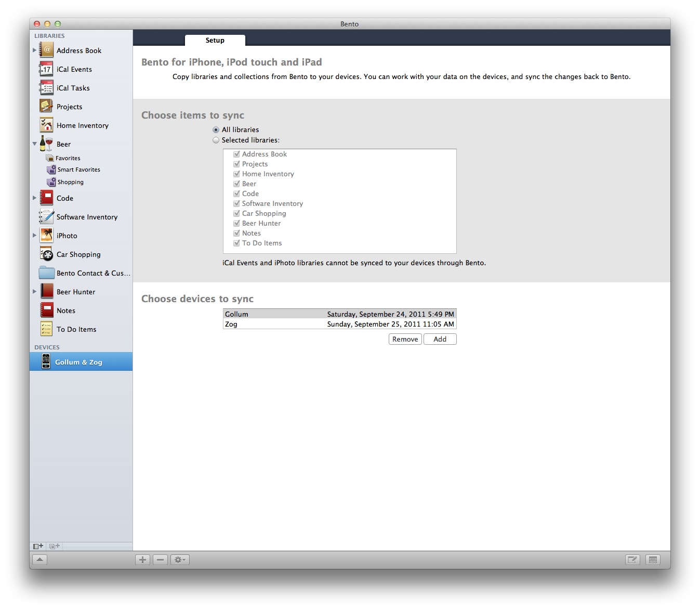Click the minus button in bottom toolbar

(x=161, y=560)
